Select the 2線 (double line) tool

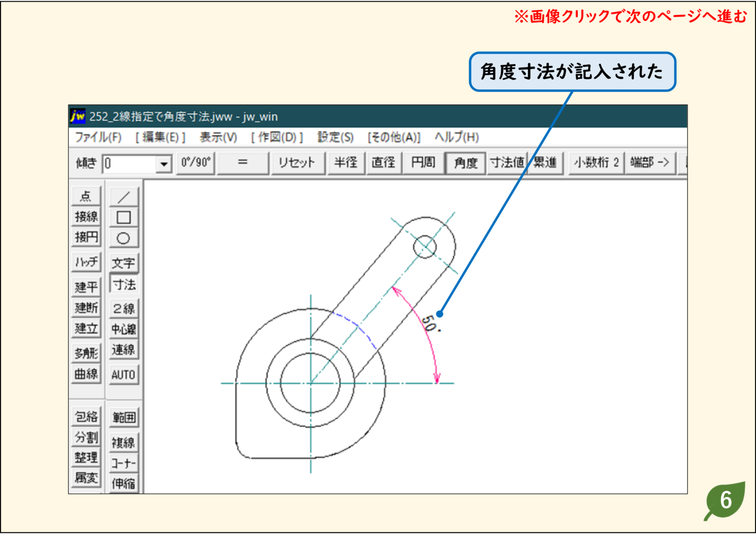click(x=124, y=307)
